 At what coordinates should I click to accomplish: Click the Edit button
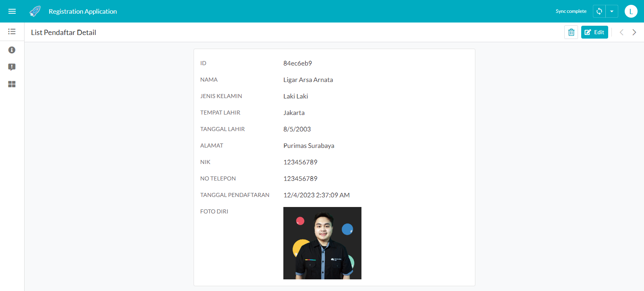pos(594,32)
